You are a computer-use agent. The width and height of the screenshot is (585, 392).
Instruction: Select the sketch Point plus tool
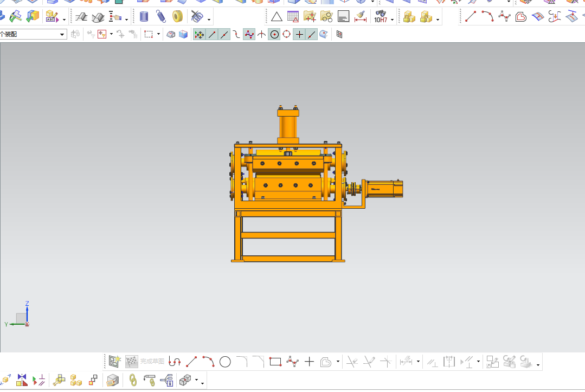click(309, 362)
